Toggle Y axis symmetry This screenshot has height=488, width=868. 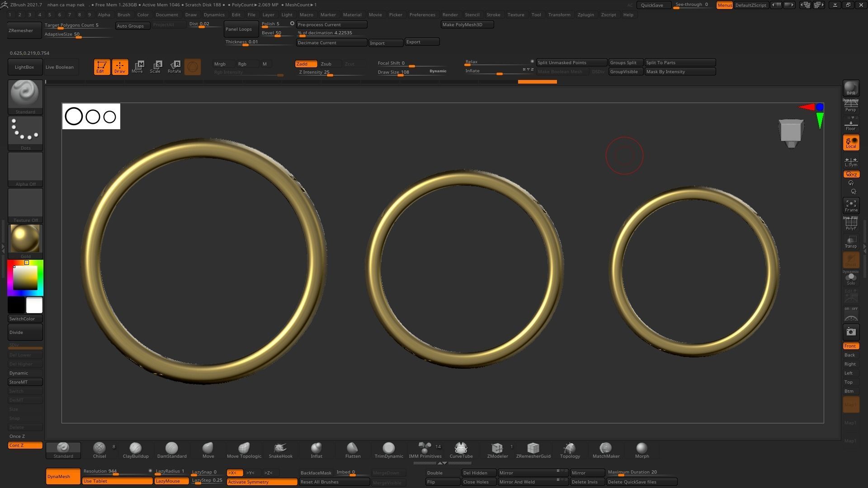click(253, 473)
